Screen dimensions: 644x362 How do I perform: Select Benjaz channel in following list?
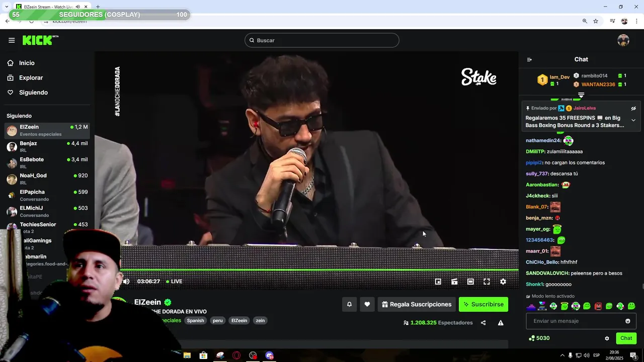point(47,146)
